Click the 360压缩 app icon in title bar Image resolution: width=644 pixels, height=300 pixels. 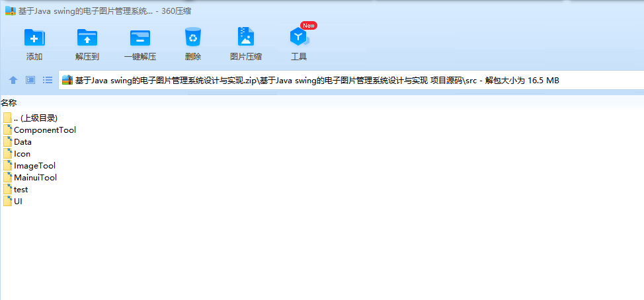11,11
